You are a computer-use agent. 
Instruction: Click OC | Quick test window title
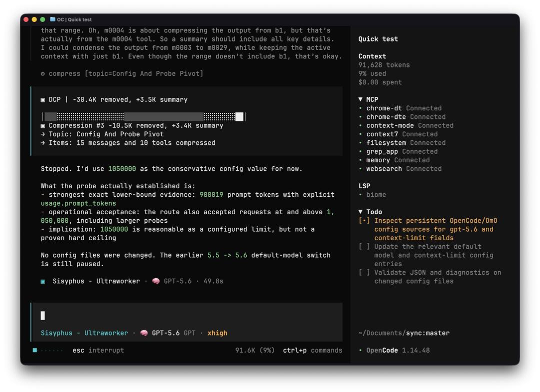click(74, 19)
